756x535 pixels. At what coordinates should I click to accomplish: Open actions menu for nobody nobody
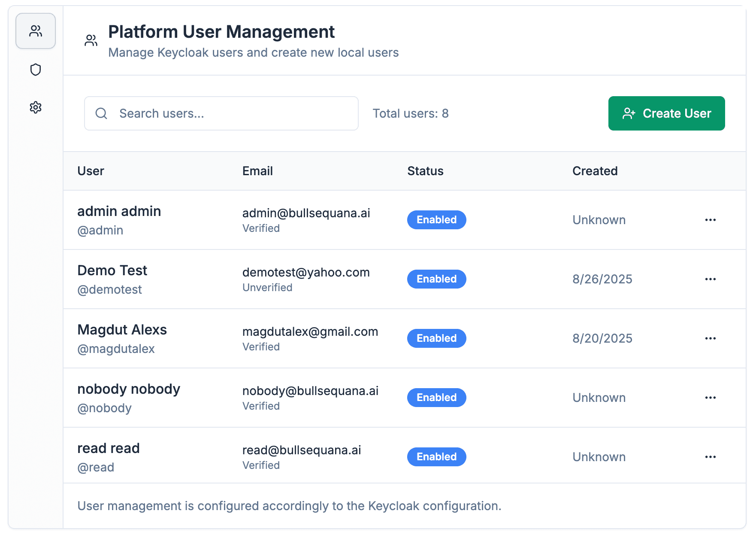(710, 398)
